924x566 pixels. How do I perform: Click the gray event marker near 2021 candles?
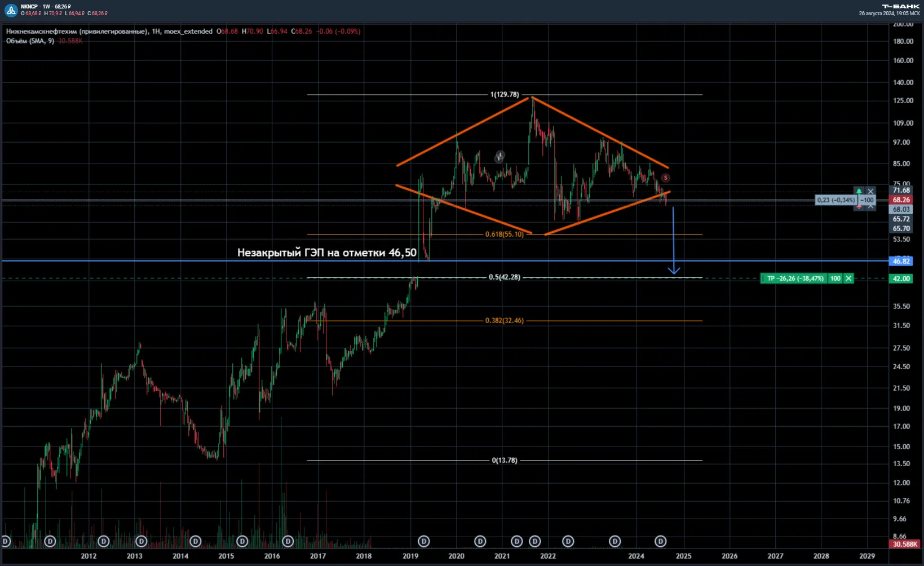pos(499,157)
